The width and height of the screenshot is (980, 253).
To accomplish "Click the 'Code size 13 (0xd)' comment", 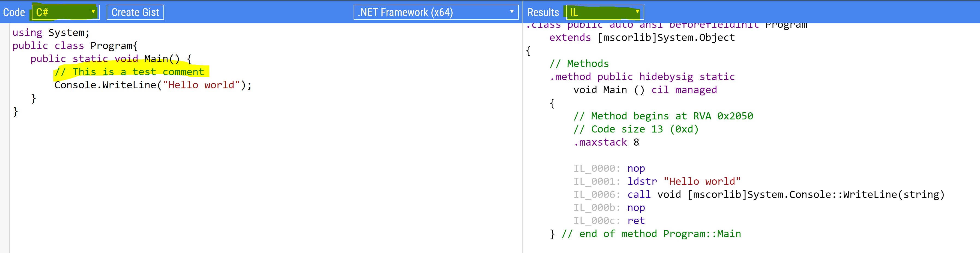I will point(636,129).
